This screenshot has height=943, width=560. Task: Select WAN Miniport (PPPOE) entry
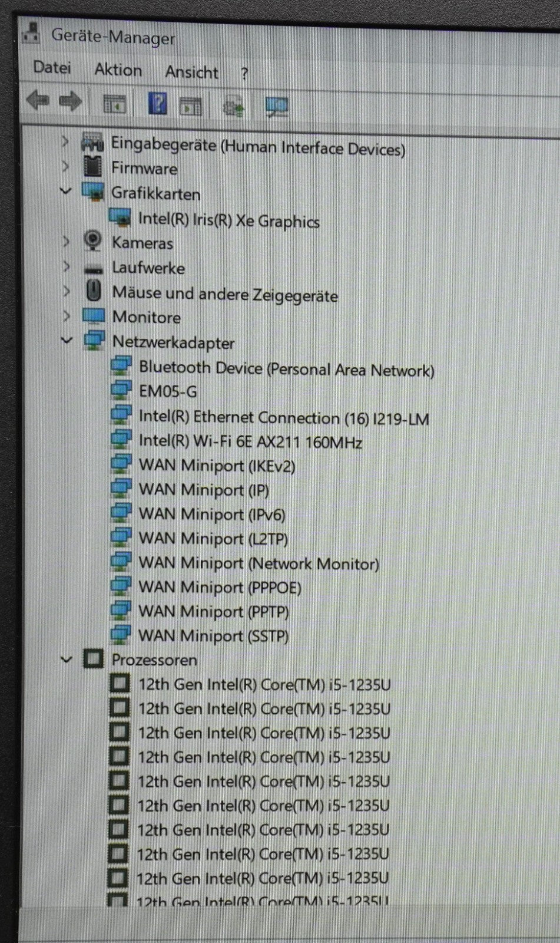tap(220, 587)
